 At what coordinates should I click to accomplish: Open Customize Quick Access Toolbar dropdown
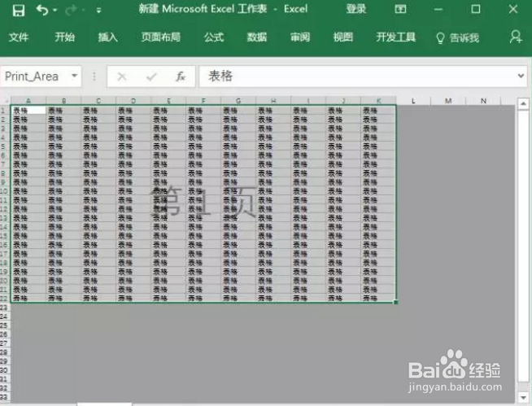click(98, 11)
